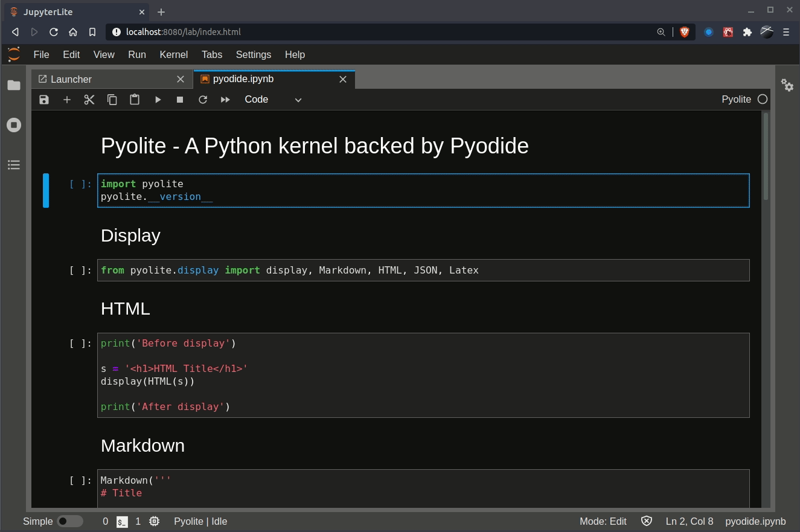Open the Settings menu
The image size is (800, 532).
pyautogui.click(x=254, y=54)
